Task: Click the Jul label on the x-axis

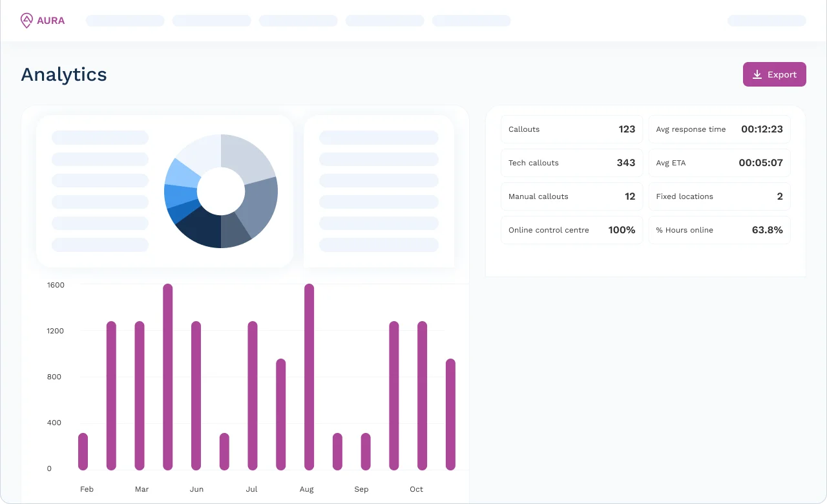Action: pos(252,489)
